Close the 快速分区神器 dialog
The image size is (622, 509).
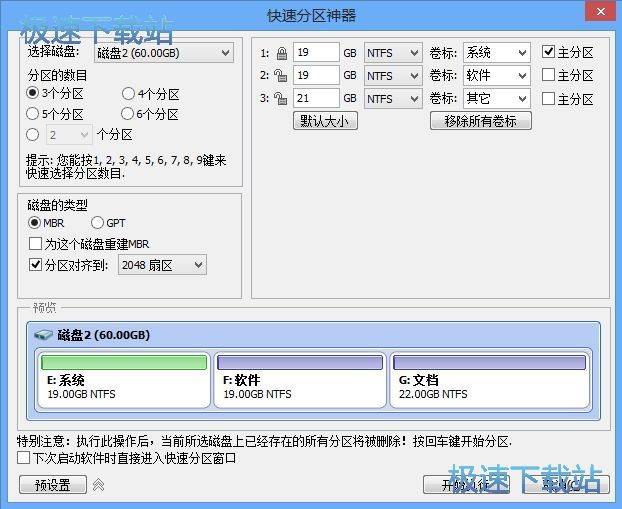tap(601, 12)
